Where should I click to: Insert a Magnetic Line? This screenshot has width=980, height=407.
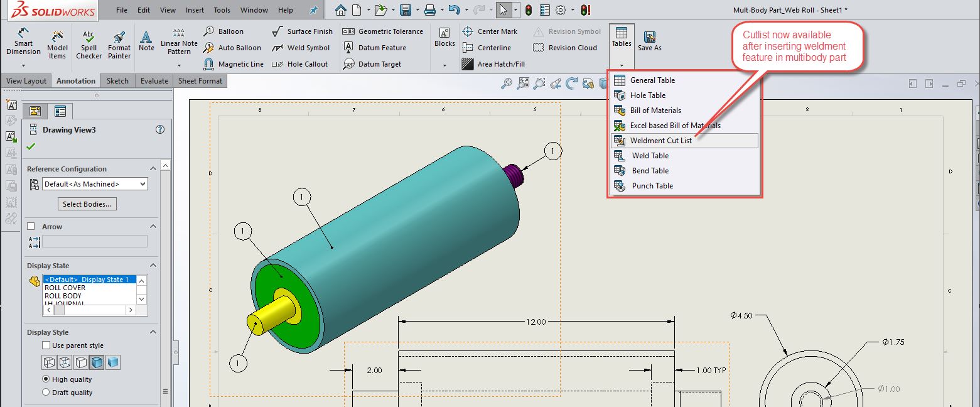[234, 64]
